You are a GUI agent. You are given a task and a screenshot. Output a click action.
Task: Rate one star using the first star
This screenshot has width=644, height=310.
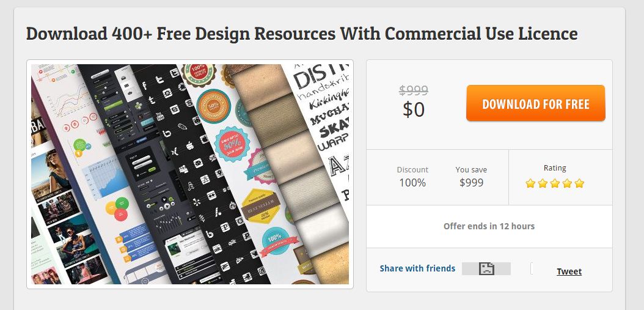click(530, 183)
